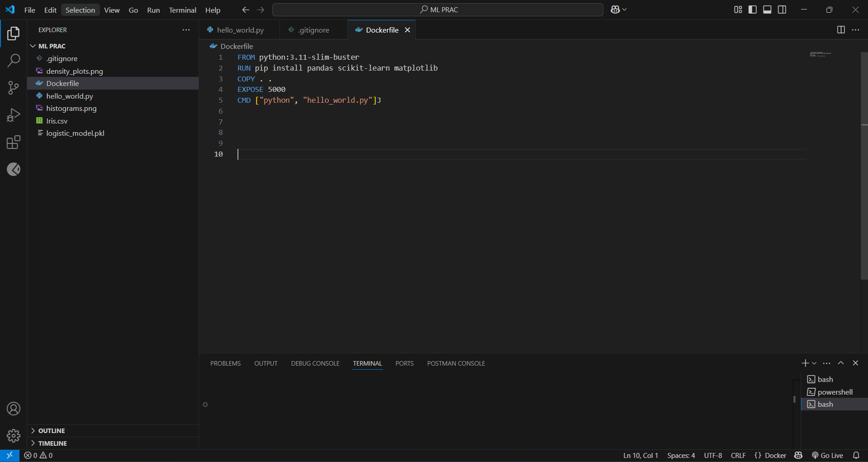The width and height of the screenshot is (868, 462).
Task: Open the Explorer view in activity bar
Action: coord(14,33)
